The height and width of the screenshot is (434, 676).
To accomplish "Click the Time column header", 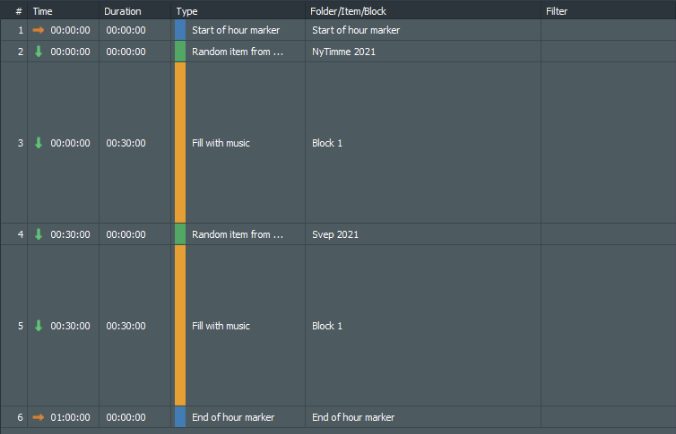I will 43,11.
